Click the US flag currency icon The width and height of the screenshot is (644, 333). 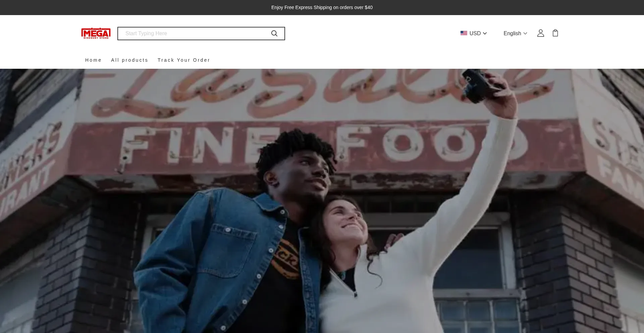(x=464, y=33)
